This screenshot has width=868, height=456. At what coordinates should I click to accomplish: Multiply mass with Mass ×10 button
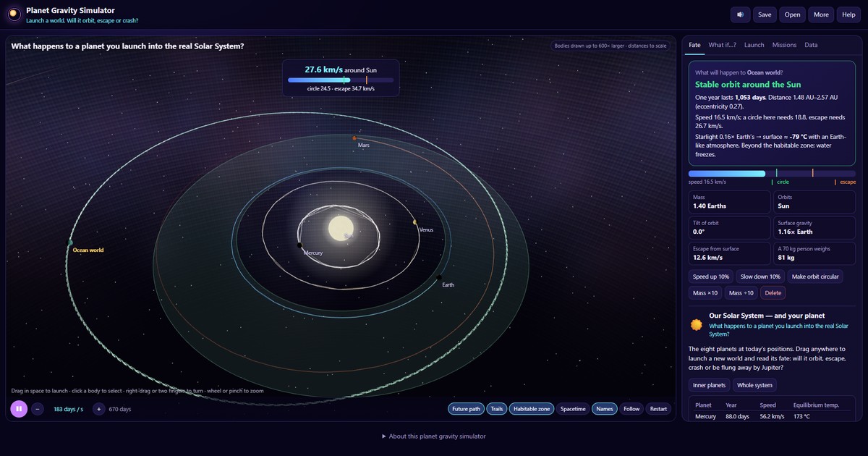[x=705, y=292]
